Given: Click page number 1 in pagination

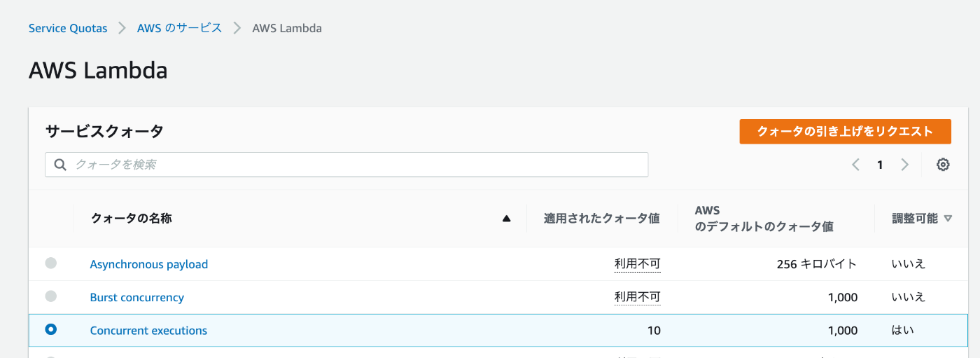Looking at the screenshot, I should pyautogui.click(x=880, y=165).
